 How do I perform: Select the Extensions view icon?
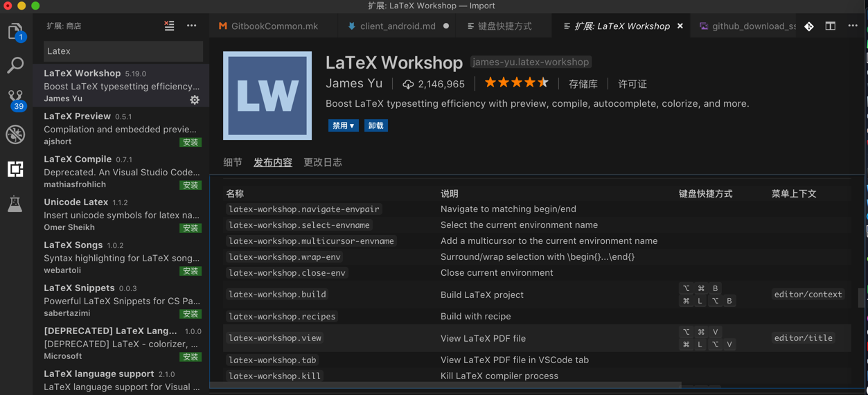click(15, 168)
